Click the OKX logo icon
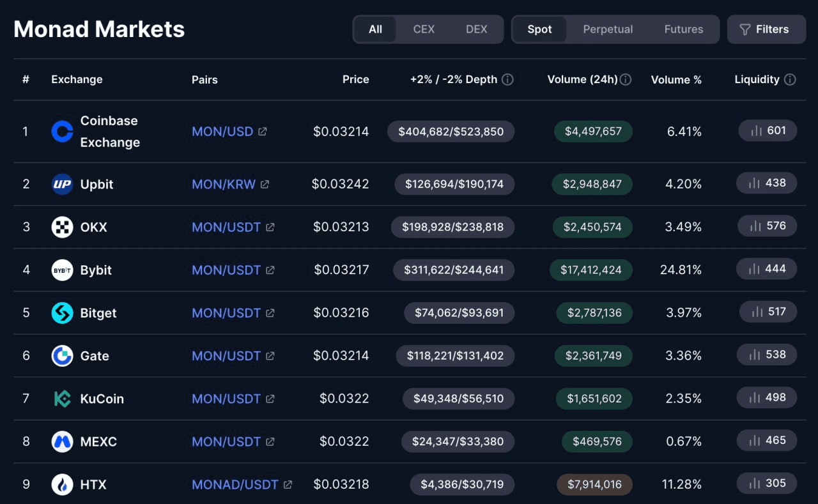This screenshot has height=504, width=818. pyautogui.click(x=62, y=227)
